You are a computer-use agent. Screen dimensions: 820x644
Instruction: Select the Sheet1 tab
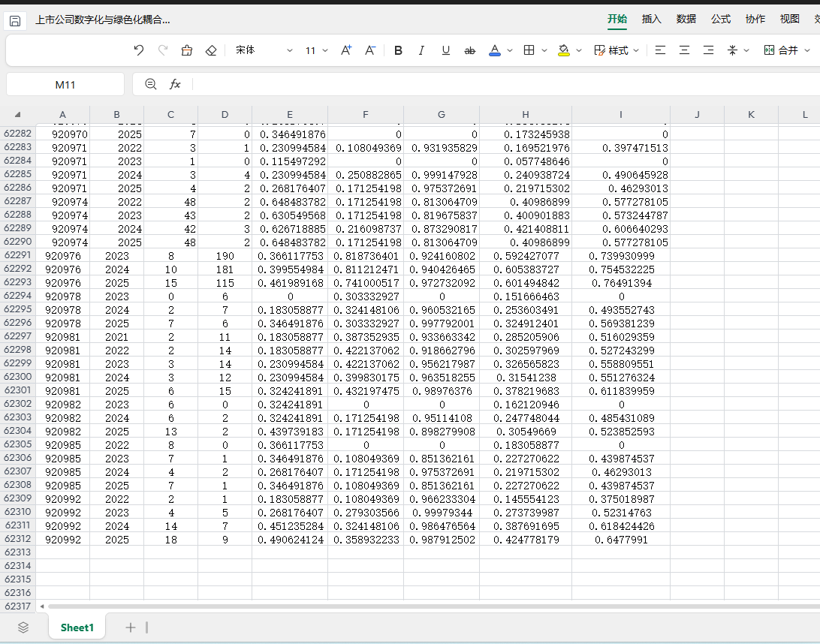point(77,627)
